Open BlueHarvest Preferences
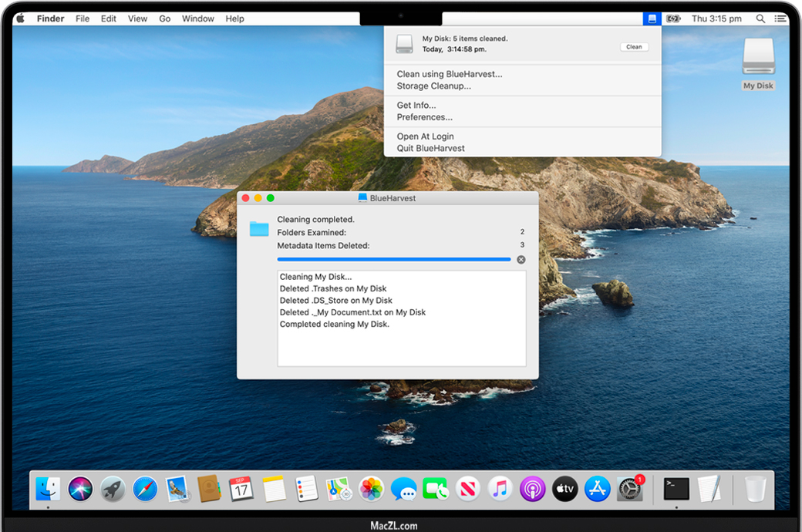The height and width of the screenshot is (532, 802). (424, 117)
